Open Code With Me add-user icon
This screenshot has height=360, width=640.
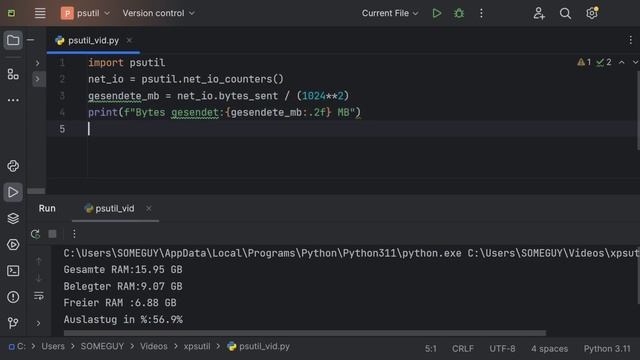539,13
